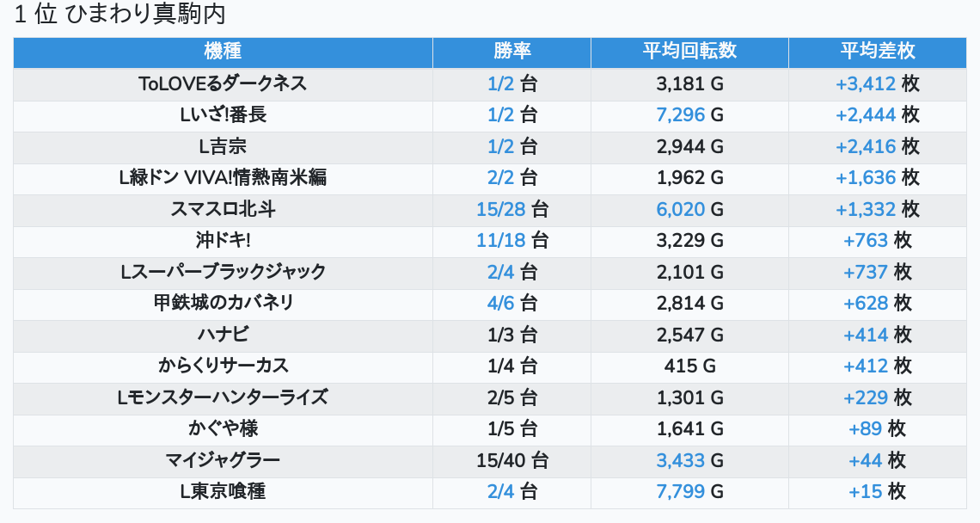The height and width of the screenshot is (523, 980).
Task: Click the スマスロ北斗 machine name
Action: pos(223,209)
